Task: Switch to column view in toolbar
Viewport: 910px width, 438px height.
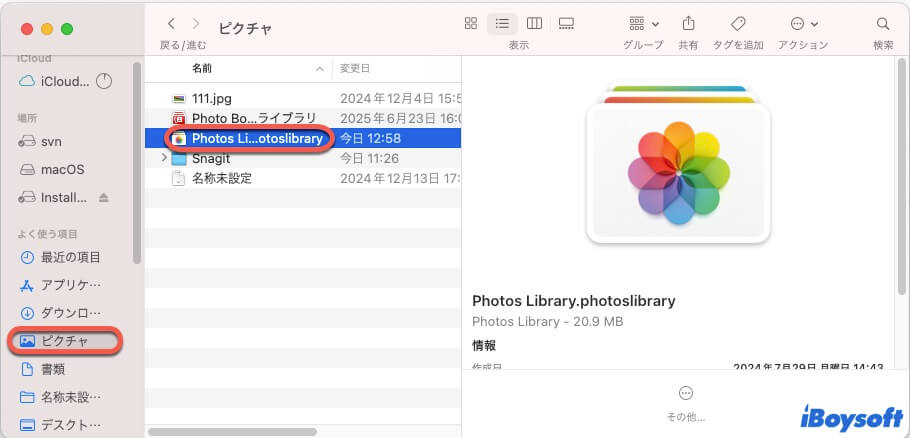Action: point(534,23)
